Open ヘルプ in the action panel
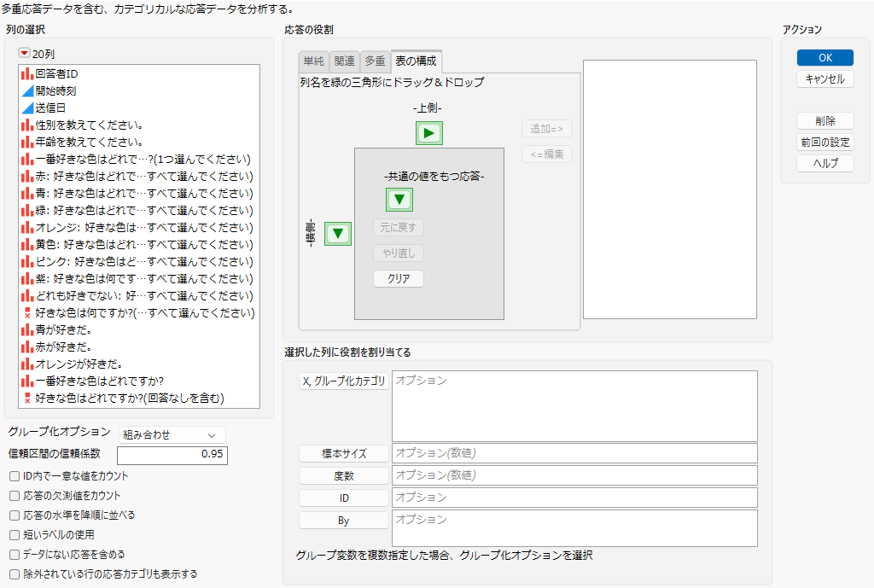The width and height of the screenshot is (874, 588). pos(825,163)
